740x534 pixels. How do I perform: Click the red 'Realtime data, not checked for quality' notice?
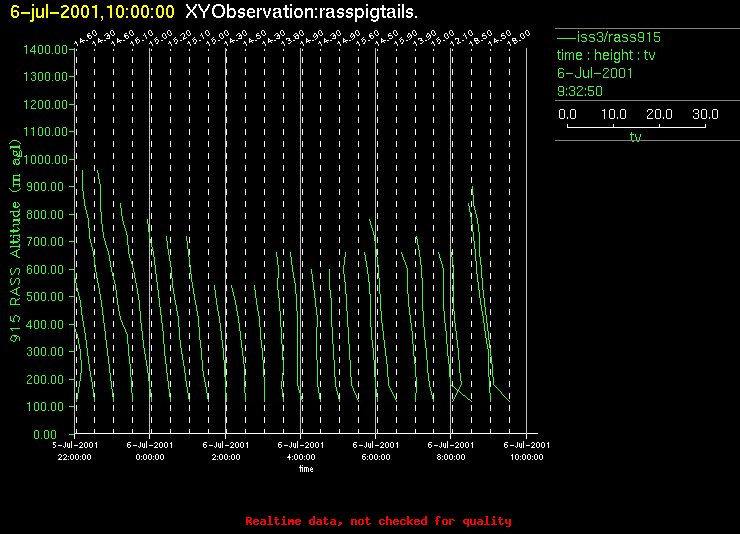tap(378, 521)
